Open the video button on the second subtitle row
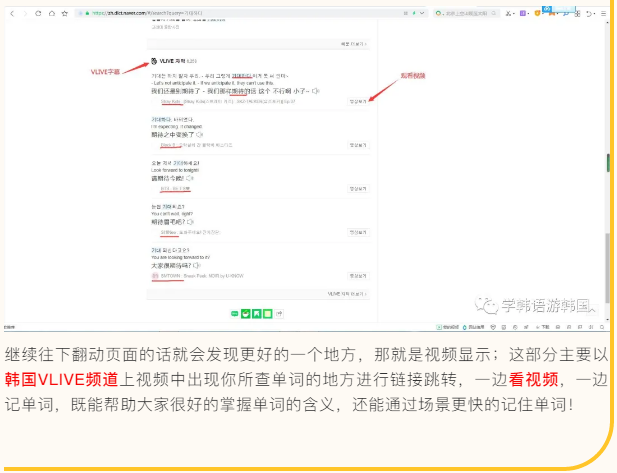The image size is (617, 473). point(358,145)
